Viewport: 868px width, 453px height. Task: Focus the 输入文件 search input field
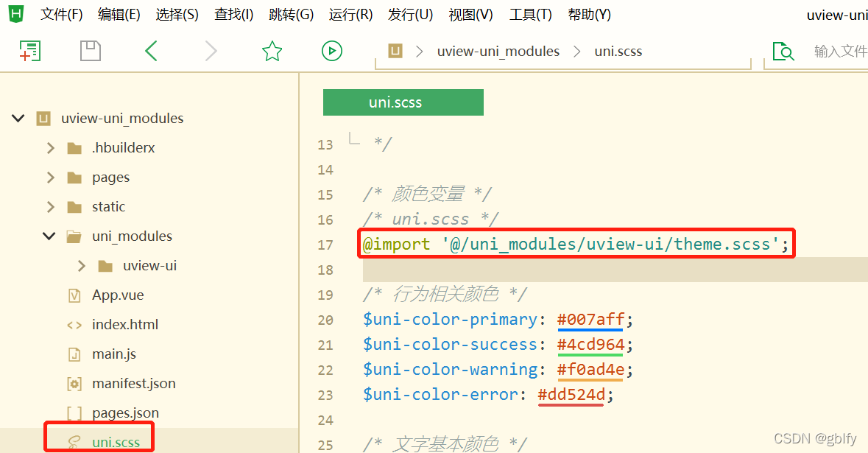(x=840, y=51)
